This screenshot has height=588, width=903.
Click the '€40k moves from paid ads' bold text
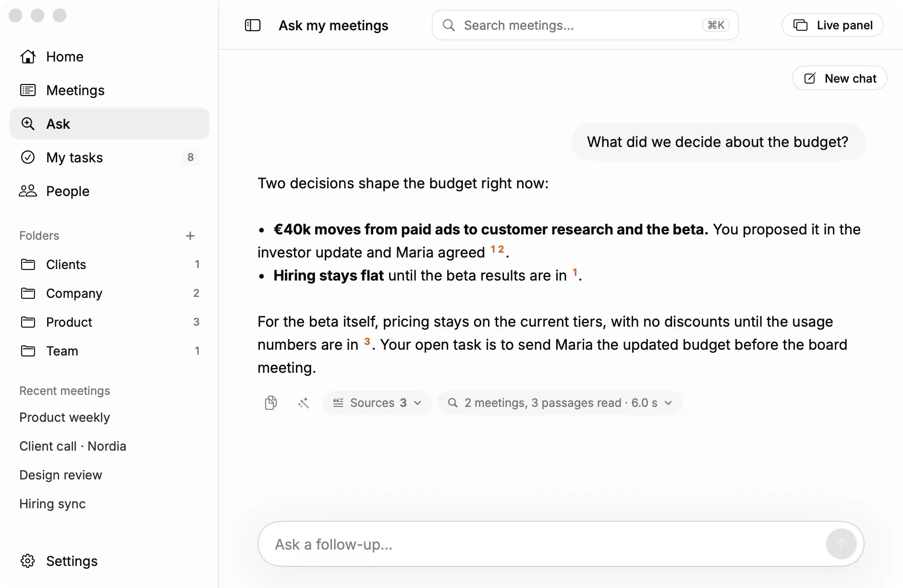(491, 229)
